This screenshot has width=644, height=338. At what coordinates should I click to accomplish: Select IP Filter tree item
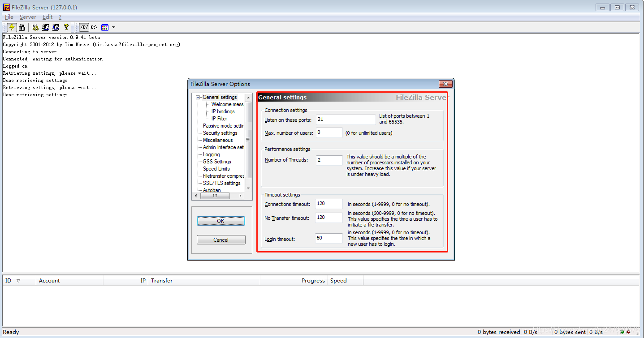[219, 119]
